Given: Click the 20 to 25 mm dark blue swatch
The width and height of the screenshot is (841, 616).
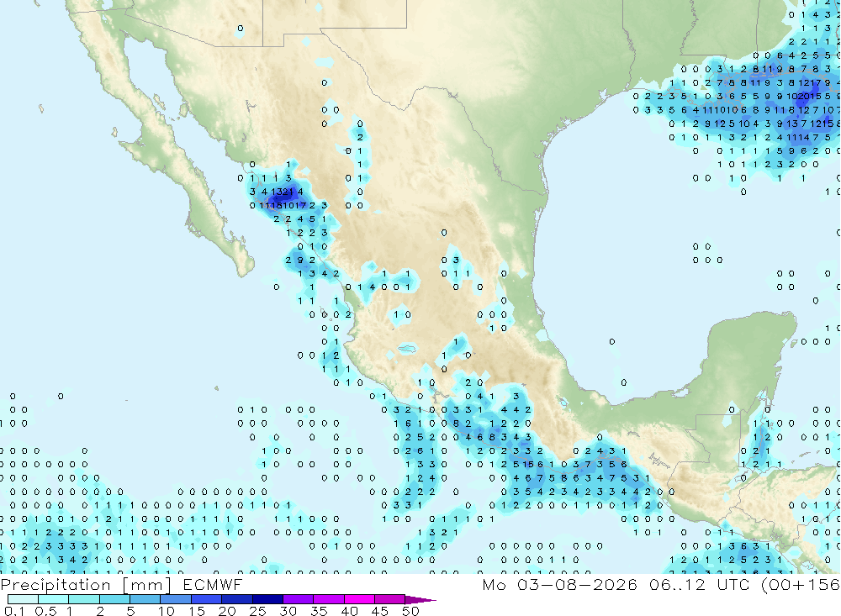Looking at the screenshot, I should click(x=236, y=599).
